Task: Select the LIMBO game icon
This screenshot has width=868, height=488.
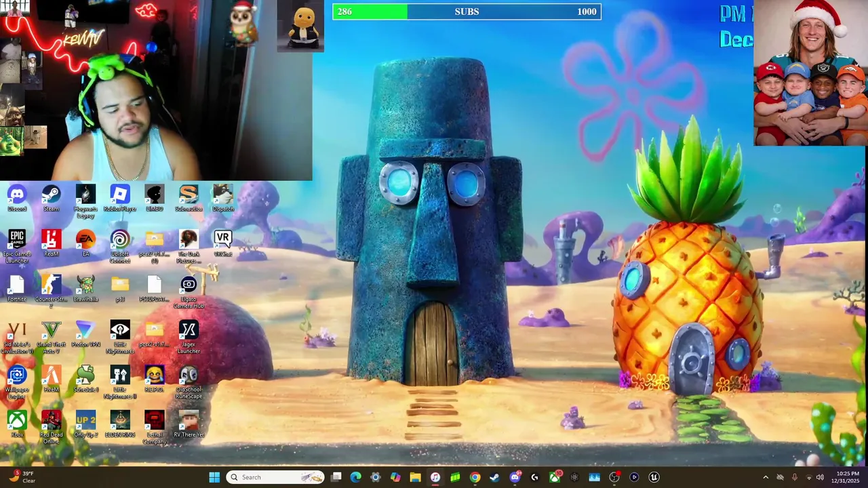Action: (154, 199)
